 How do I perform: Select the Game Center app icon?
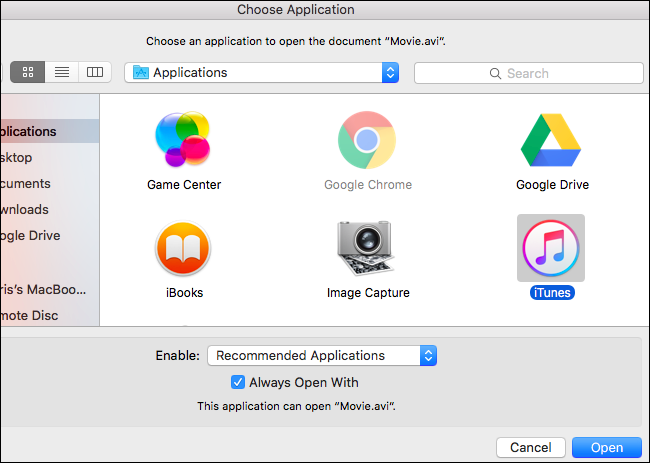click(183, 141)
